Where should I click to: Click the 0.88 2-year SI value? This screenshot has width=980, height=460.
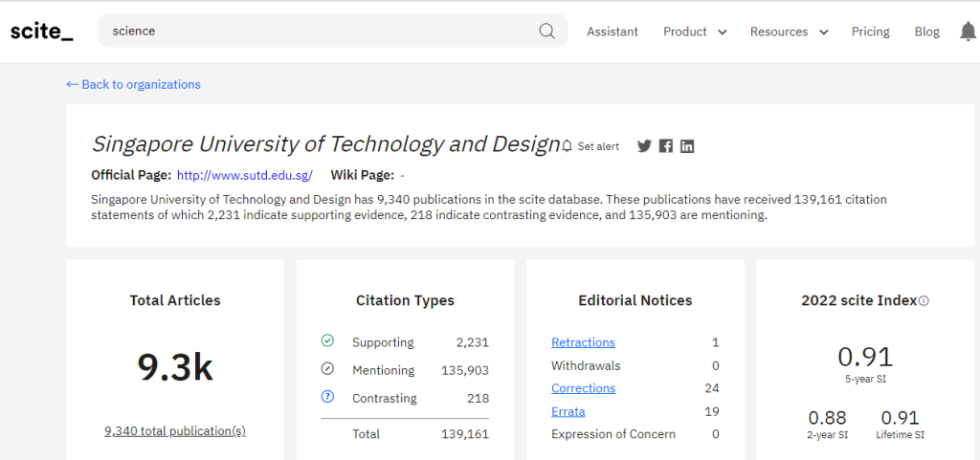coord(827,417)
